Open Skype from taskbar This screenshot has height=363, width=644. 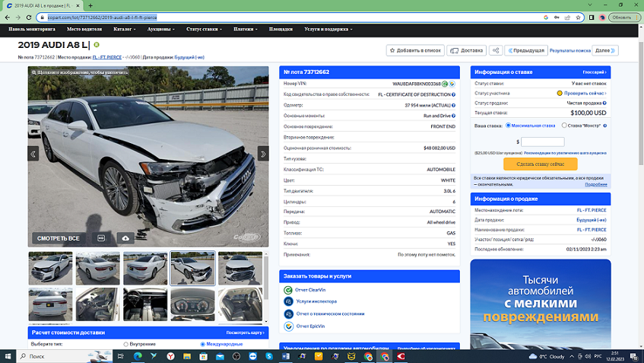269,356
